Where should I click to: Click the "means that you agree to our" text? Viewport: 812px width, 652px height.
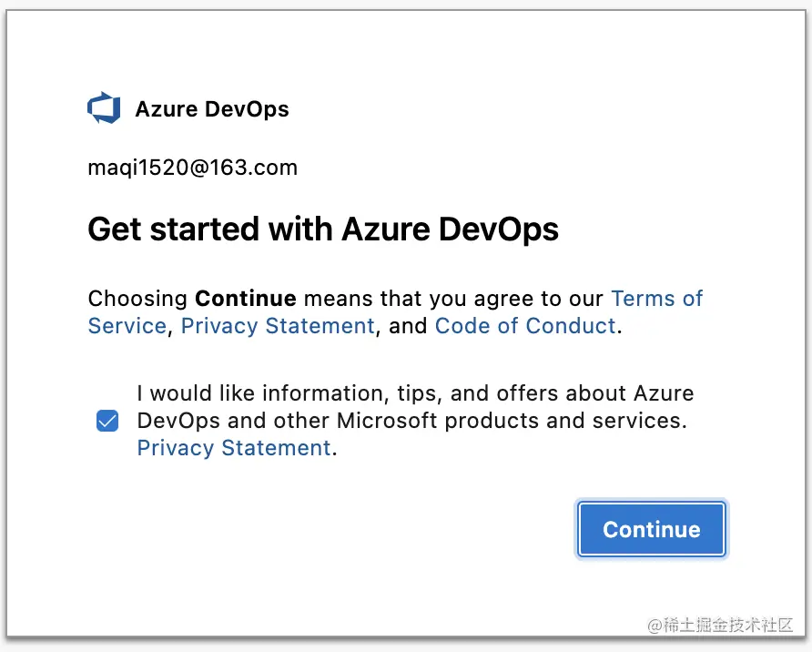click(453, 299)
